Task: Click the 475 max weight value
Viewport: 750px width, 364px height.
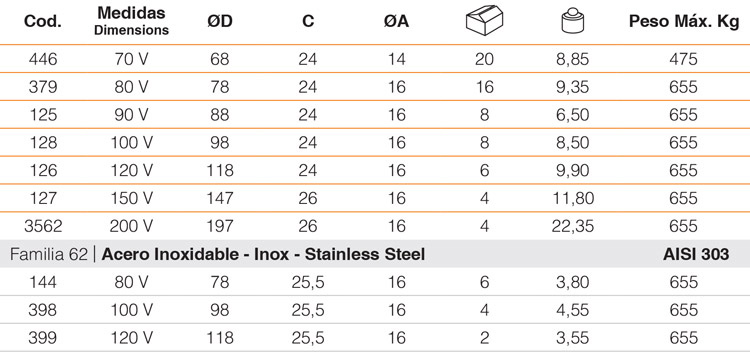Action: (x=684, y=59)
